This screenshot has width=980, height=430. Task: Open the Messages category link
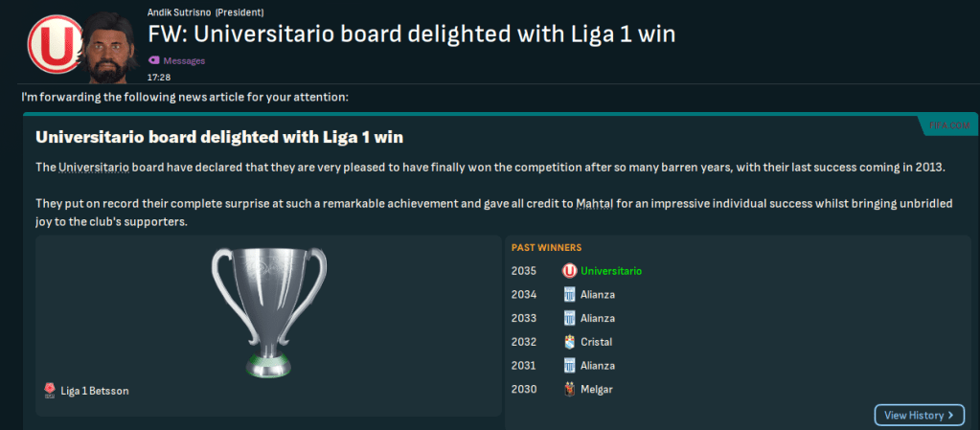click(x=183, y=60)
